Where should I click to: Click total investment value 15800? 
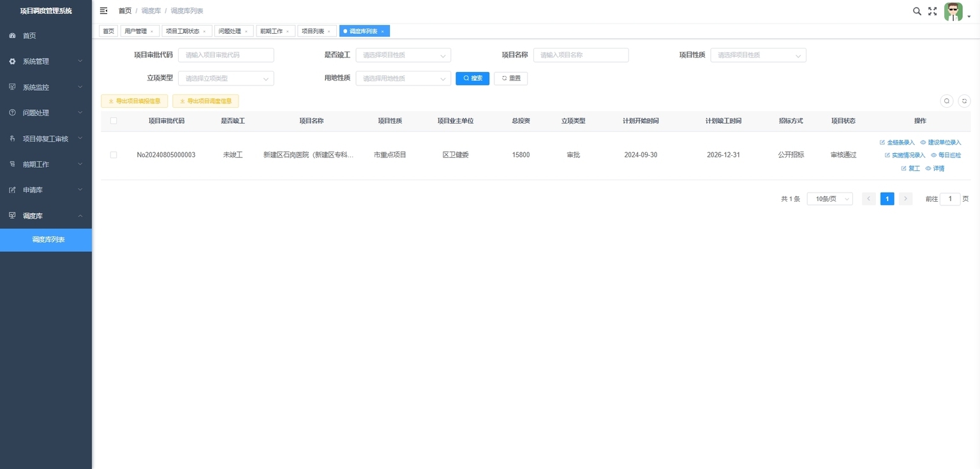coord(521,155)
